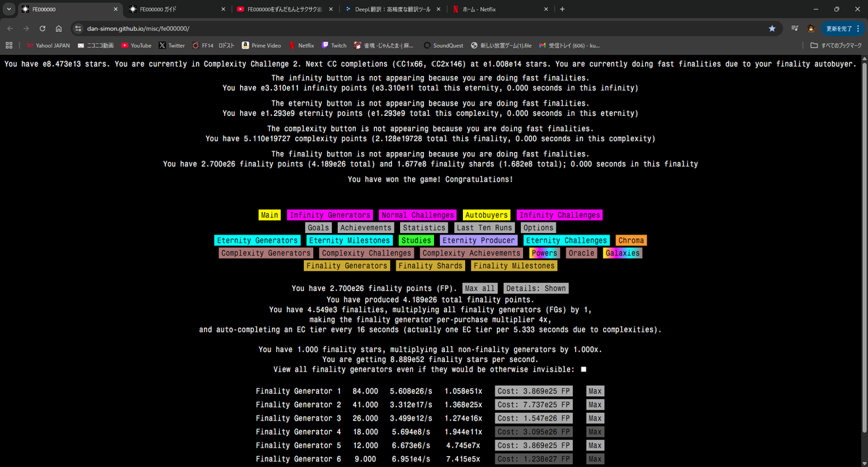Screen dimensions: 868x467
Task: Open the Netflix bookmark in bookmarks bar
Action: pos(301,45)
